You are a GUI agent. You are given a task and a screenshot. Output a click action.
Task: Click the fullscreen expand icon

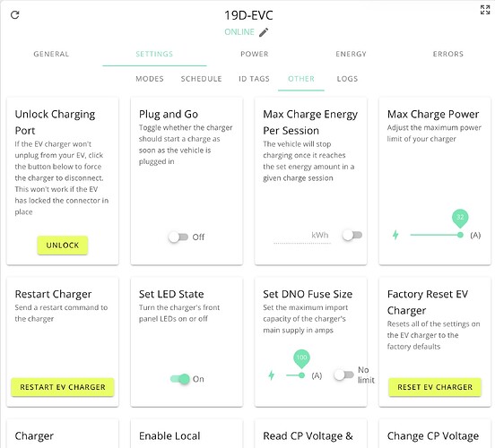[485, 10]
